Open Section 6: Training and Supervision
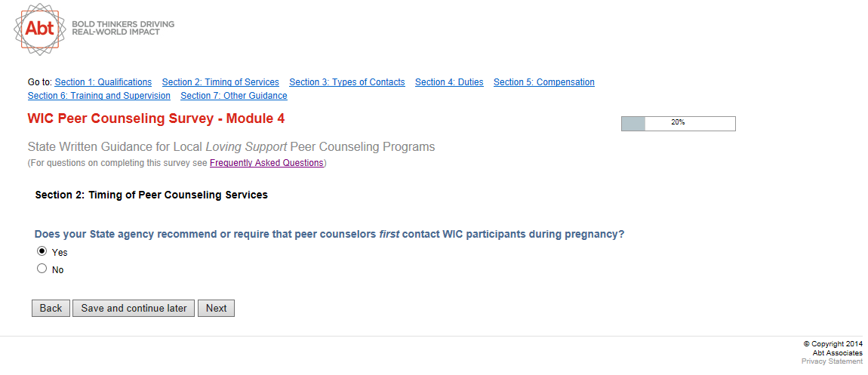Viewport: 868px width, 375px height. [99, 96]
